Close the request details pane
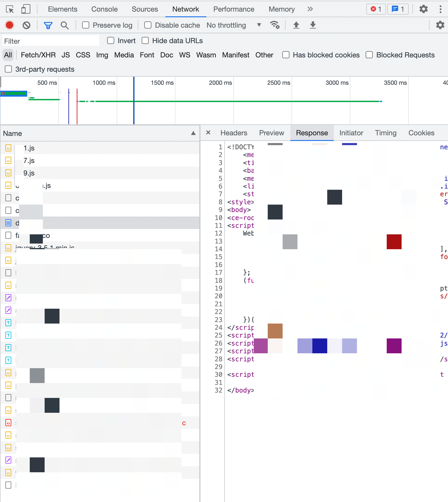The height and width of the screenshot is (502, 448). [208, 133]
